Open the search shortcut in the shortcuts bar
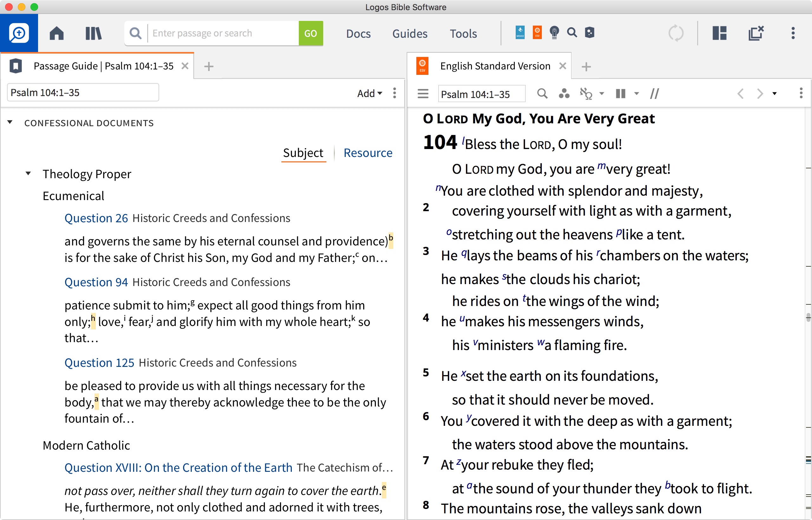The image size is (812, 520). [572, 32]
